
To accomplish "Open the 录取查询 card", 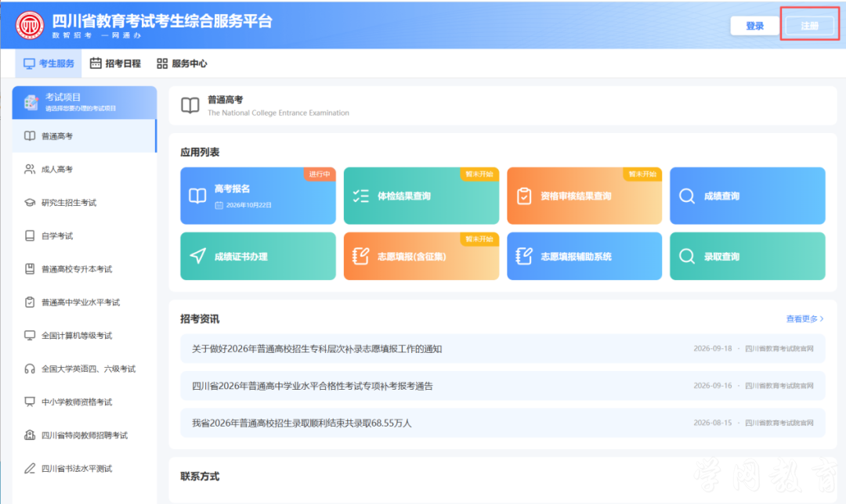I will pos(747,256).
